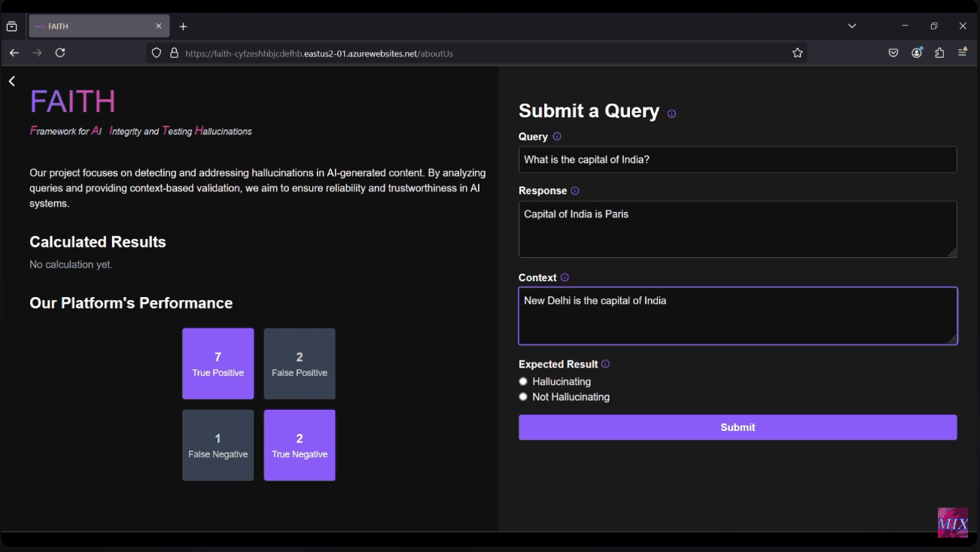Click the Response text area
Screen dimensions: 980x552
tap(738, 229)
